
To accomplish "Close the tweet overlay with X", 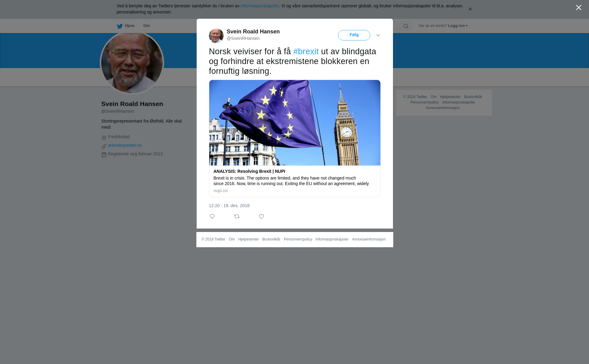I will (579, 8).
